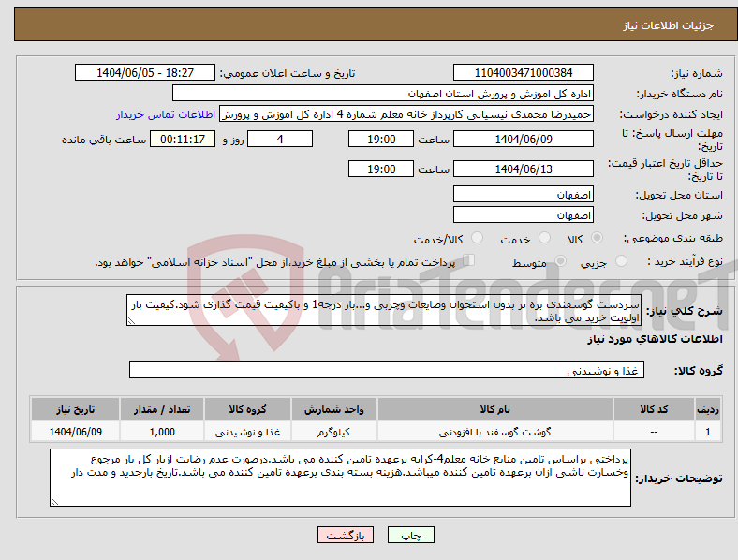The image size is (738, 560).
Task: Click the announcement date field 1404/06/05 - 18:27
Action: 145,72
